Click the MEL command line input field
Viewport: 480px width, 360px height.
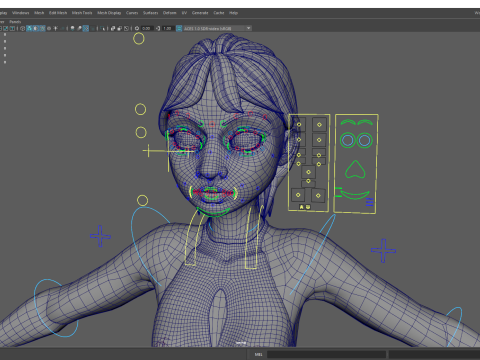point(326,354)
